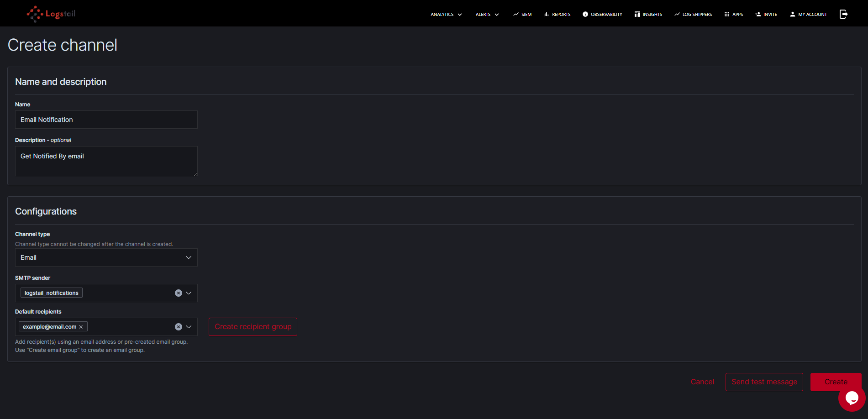Viewport: 868px width, 419px height.
Task: Click the Logstail logo
Action: click(51, 14)
